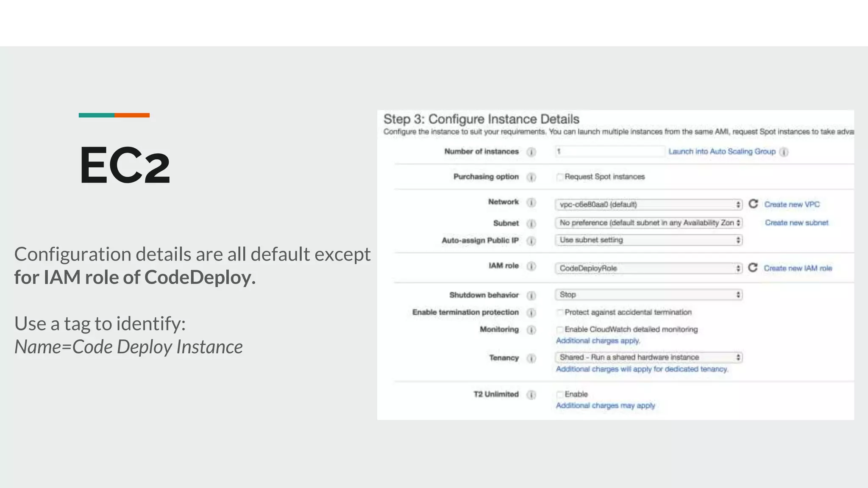
Task: Click the EC2 slide title
Action: point(125,165)
